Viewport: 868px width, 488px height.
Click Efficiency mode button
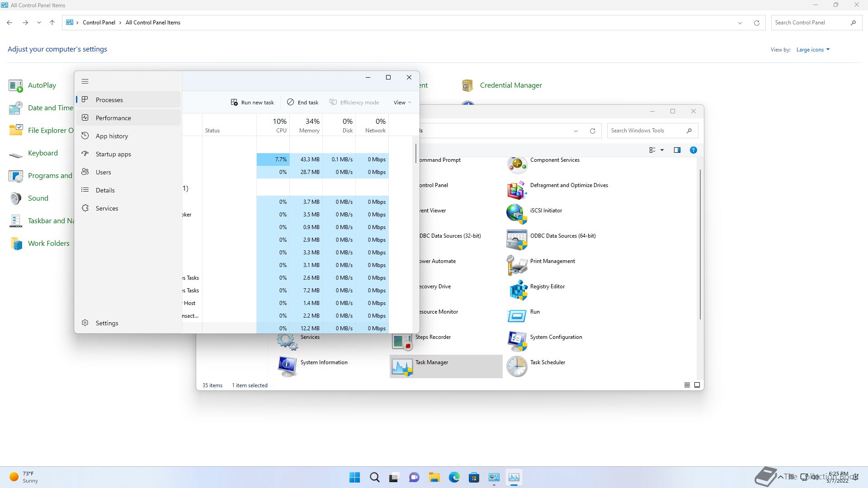[354, 103]
